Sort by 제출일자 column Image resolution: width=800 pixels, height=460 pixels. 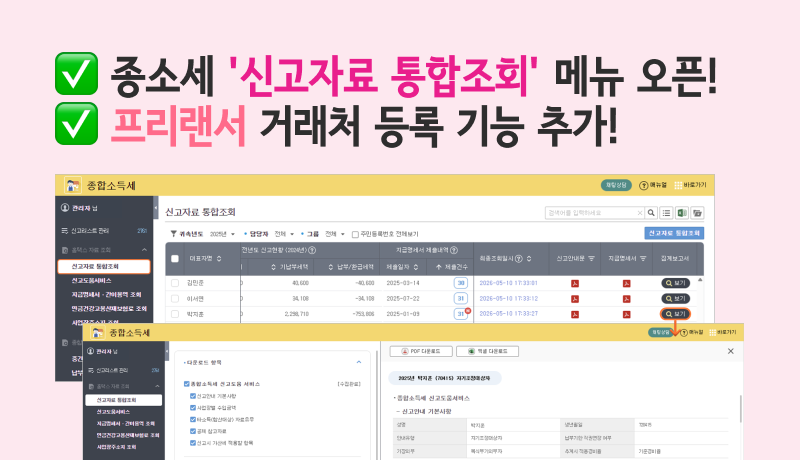416,267
